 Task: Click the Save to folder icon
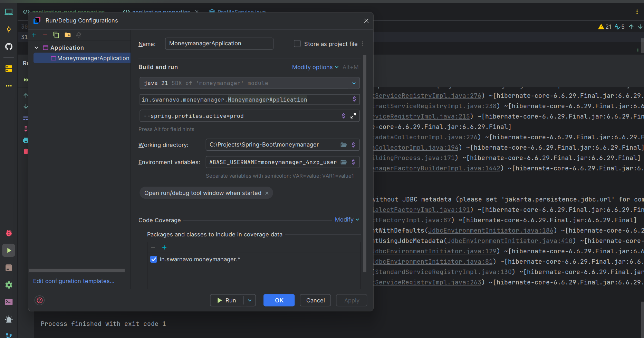(x=68, y=35)
